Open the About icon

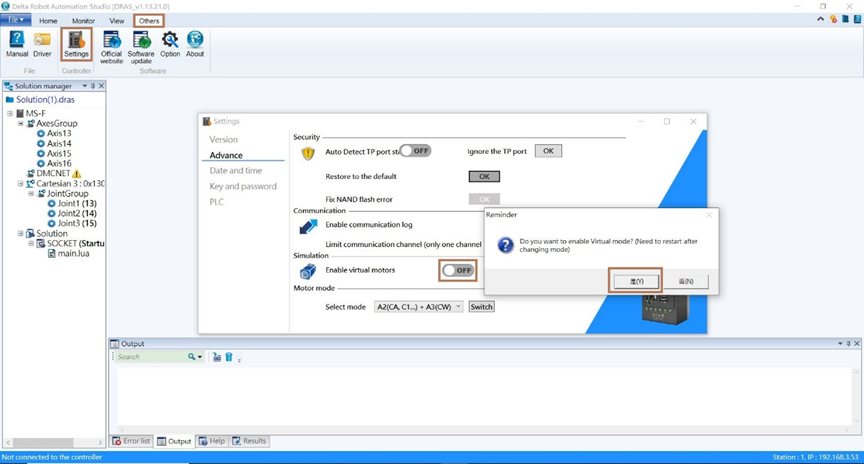pos(195,43)
